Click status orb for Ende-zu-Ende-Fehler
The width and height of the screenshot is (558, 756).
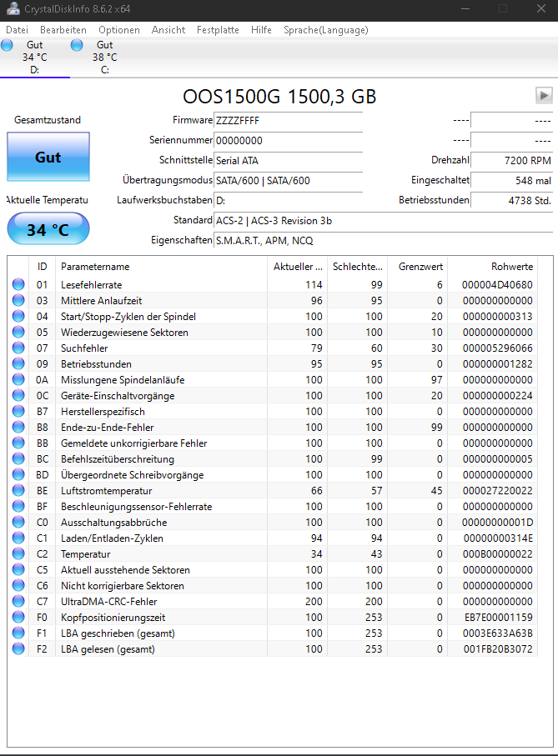[x=18, y=428]
